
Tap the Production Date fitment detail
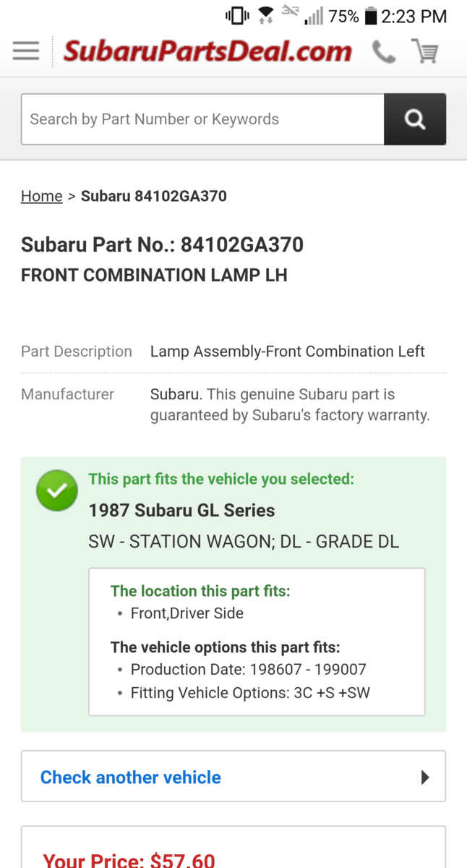(248, 669)
